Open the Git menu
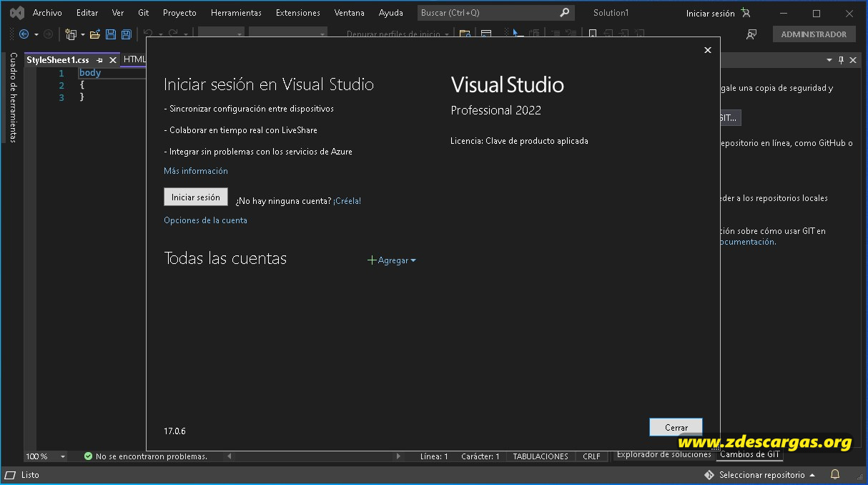This screenshot has height=485, width=868. 144,13
